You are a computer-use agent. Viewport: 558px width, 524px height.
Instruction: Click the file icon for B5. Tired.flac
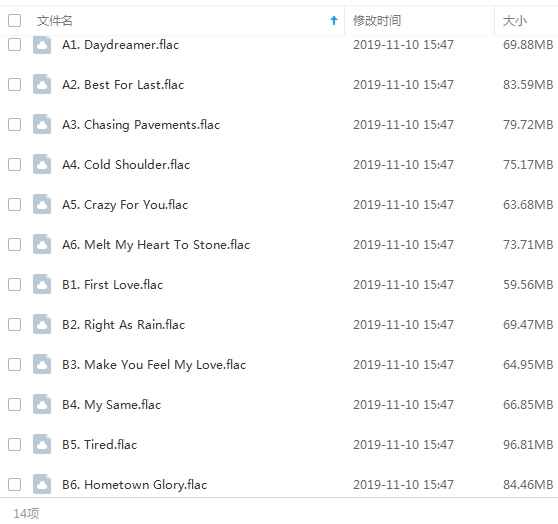42,445
